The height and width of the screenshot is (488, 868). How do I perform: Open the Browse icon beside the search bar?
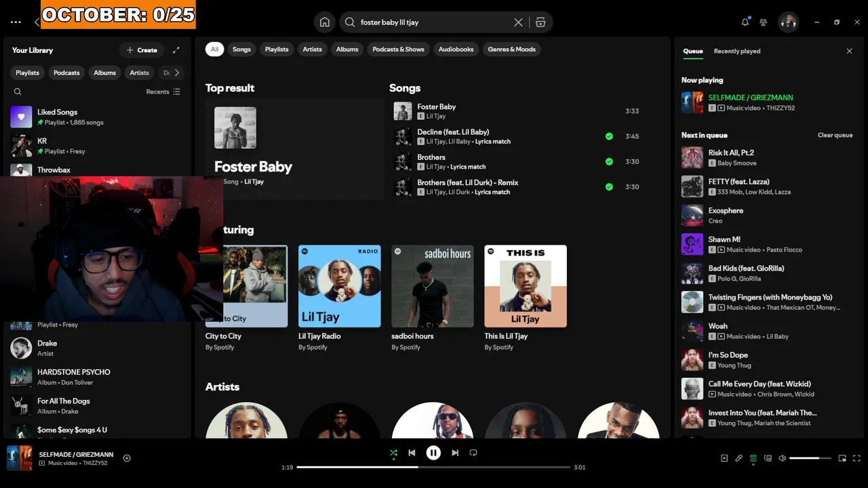pos(540,22)
